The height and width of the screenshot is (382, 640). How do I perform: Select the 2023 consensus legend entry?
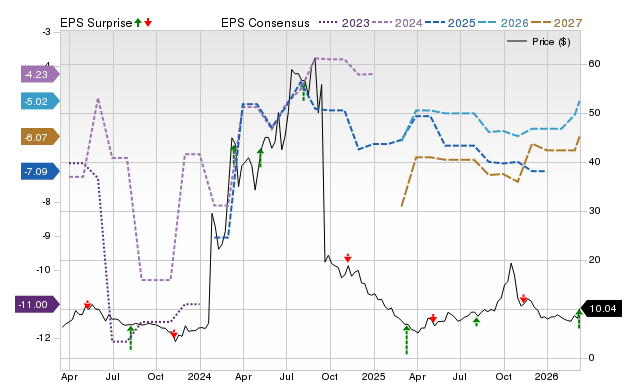[344, 23]
